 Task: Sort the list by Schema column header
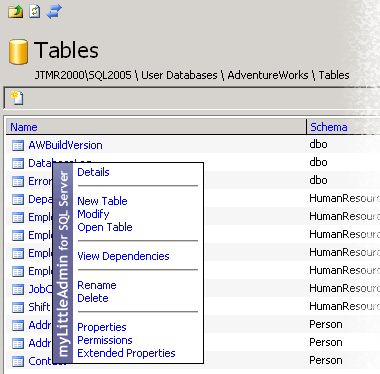(329, 127)
